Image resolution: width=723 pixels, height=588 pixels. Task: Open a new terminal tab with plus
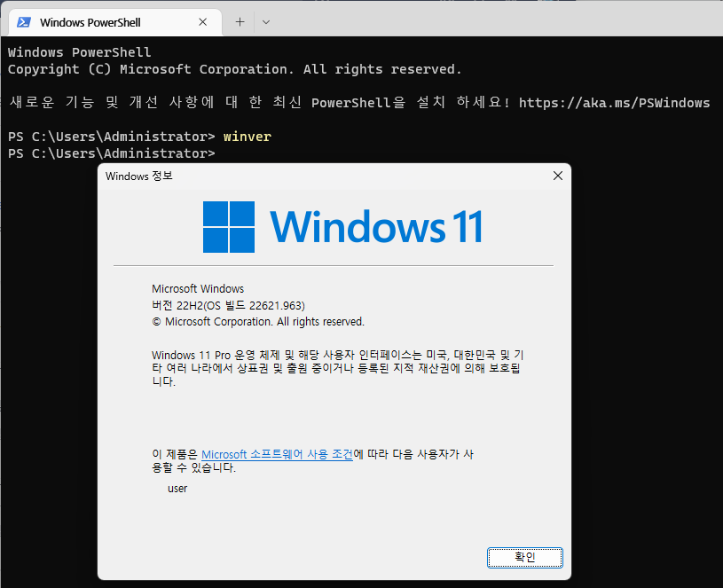point(240,21)
